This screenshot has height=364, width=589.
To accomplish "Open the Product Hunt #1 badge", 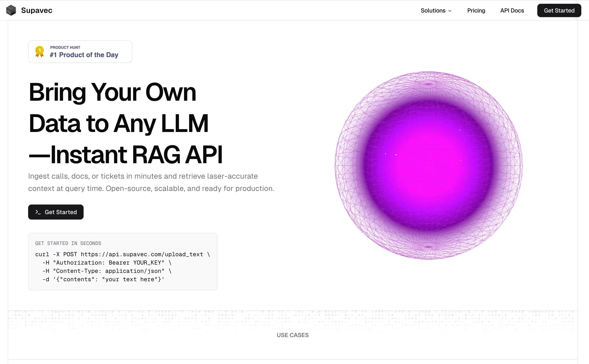I will point(80,52).
